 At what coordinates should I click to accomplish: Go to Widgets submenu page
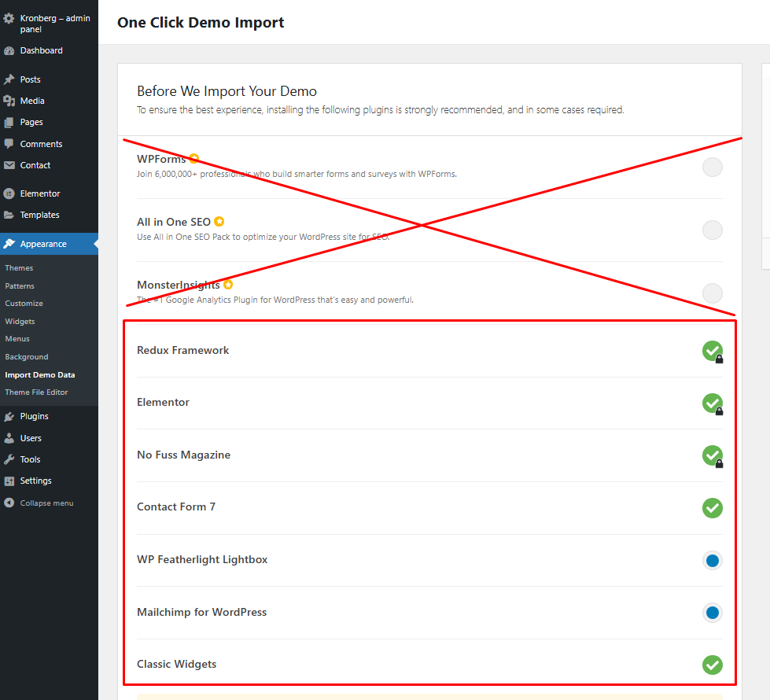point(20,322)
